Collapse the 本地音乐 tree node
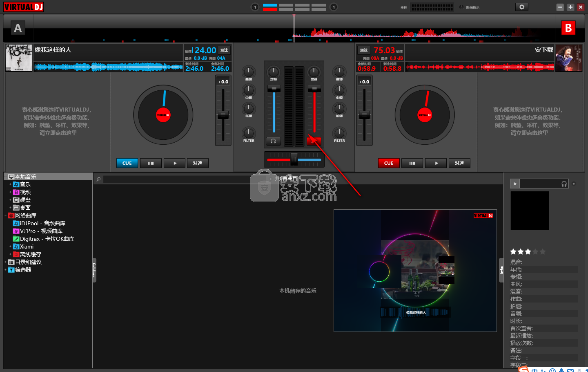The image size is (588, 372). click(6, 177)
